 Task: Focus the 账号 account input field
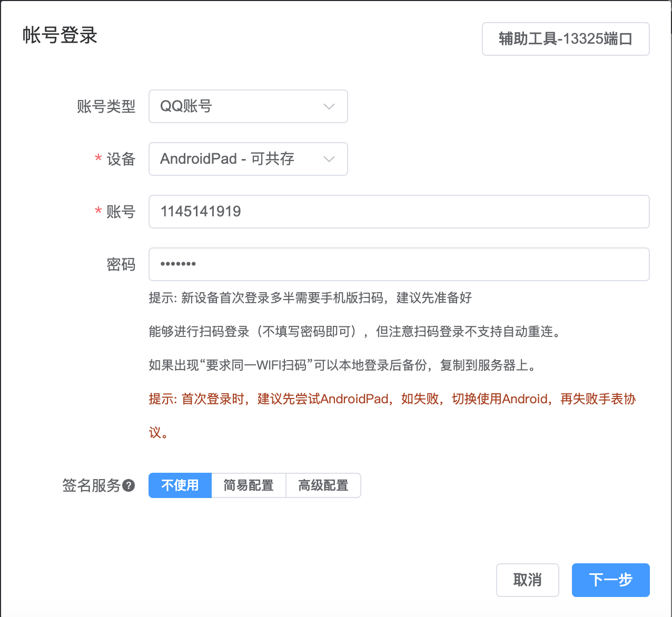pyautogui.click(x=399, y=212)
